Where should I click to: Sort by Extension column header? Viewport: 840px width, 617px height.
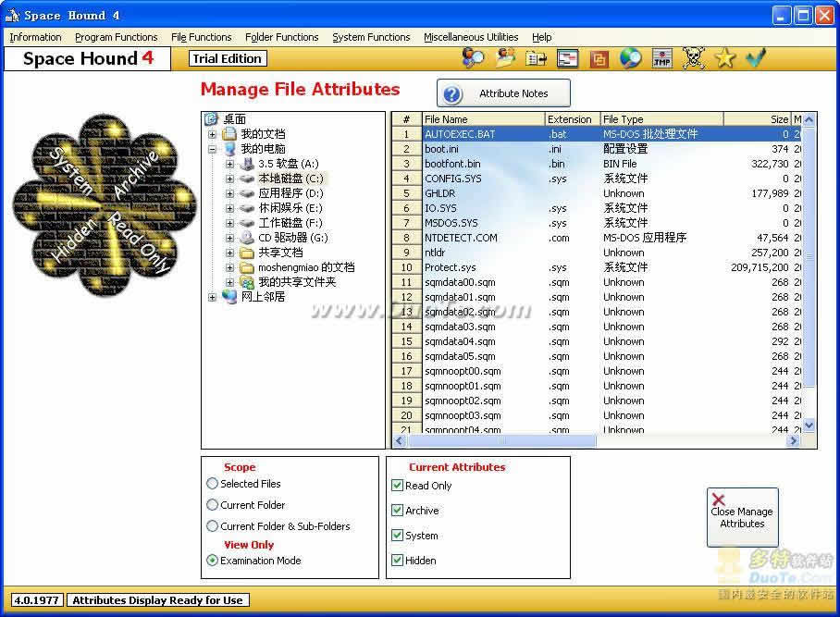(x=572, y=119)
